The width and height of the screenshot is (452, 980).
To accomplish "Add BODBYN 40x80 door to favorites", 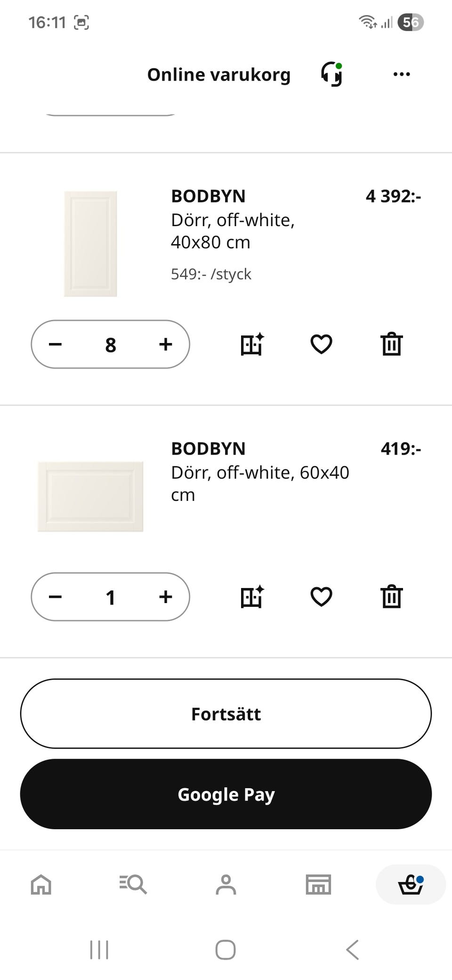I will click(x=322, y=344).
